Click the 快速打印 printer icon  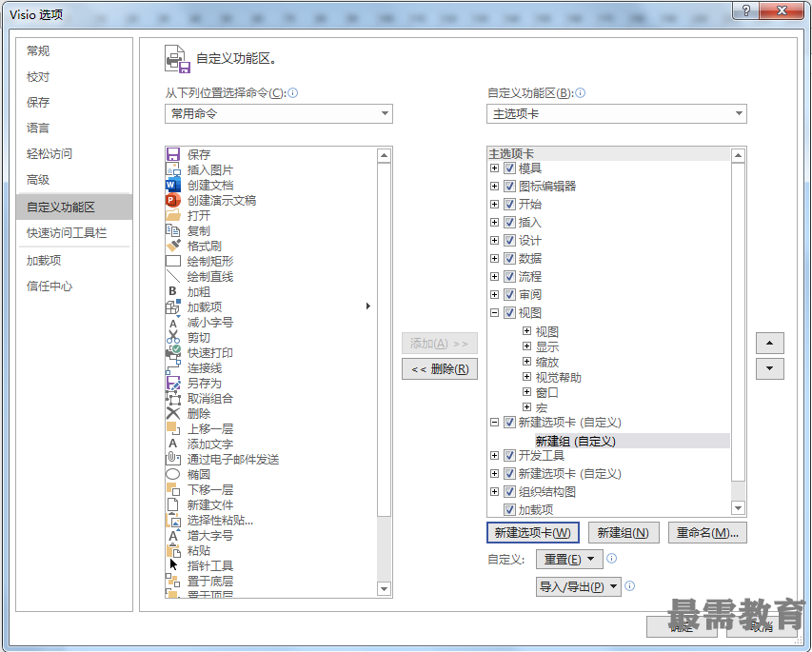pyautogui.click(x=173, y=352)
